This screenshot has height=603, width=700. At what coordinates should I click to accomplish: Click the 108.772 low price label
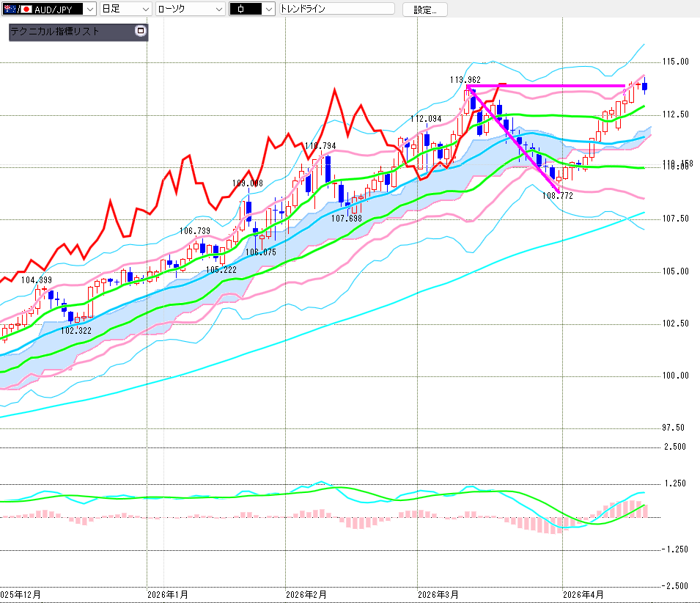pos(556,196)
